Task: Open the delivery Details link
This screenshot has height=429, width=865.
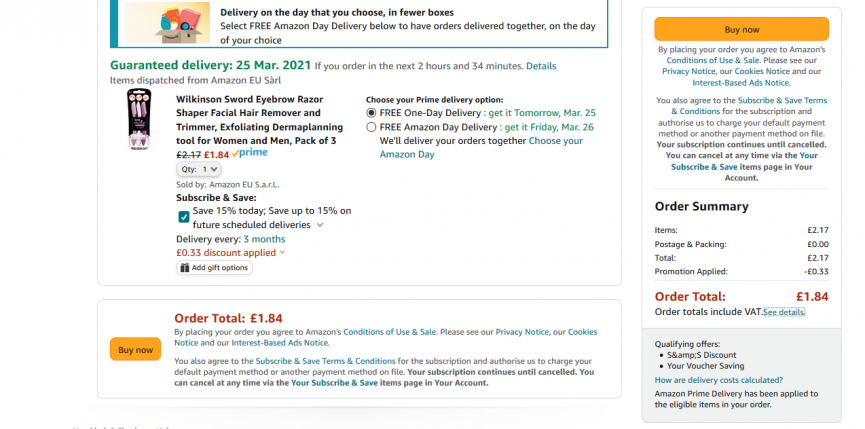Action: tap(541, 66)
